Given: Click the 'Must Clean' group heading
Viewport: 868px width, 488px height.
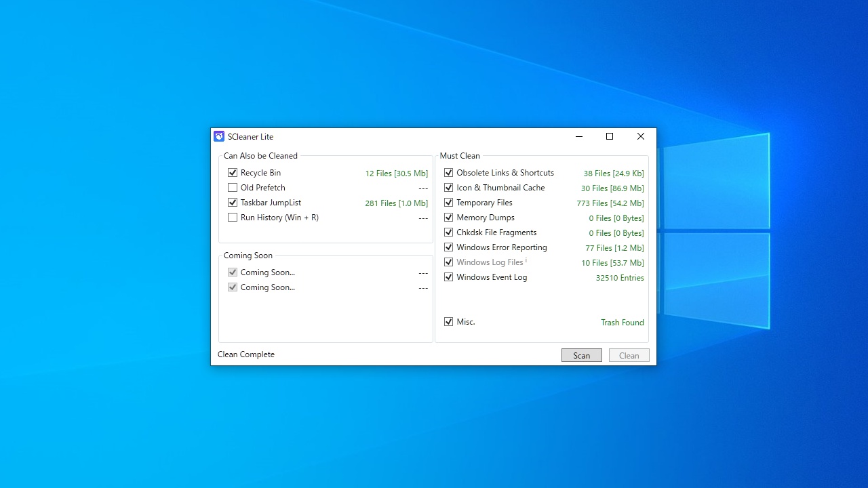Looking at the screenshot, I should click(x=460, y=156).
